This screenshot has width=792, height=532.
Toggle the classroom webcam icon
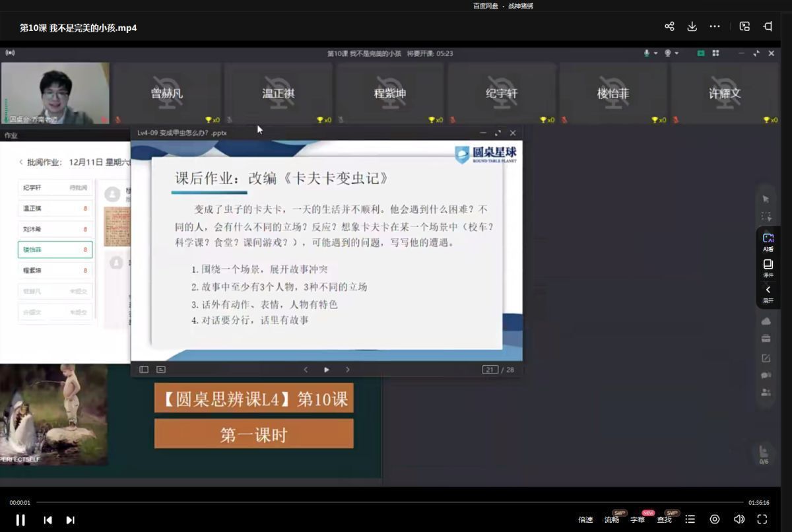pos(668,53)
